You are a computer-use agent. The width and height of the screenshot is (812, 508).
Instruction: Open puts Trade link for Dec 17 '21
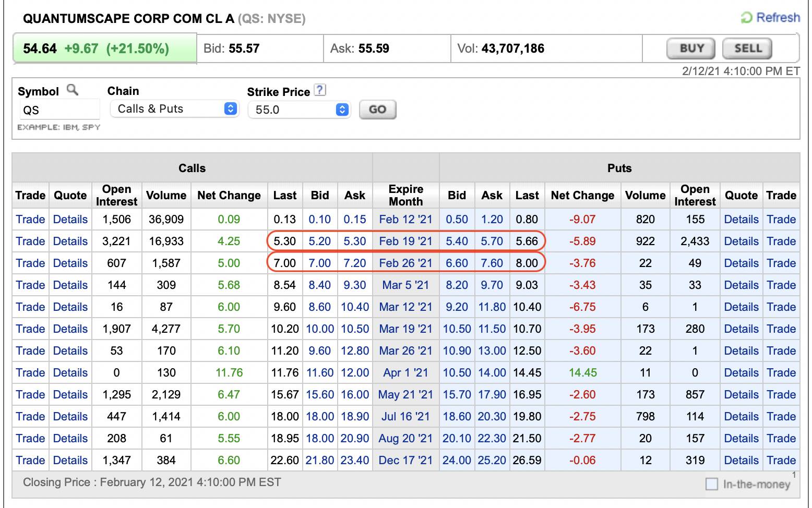point(781,460)
